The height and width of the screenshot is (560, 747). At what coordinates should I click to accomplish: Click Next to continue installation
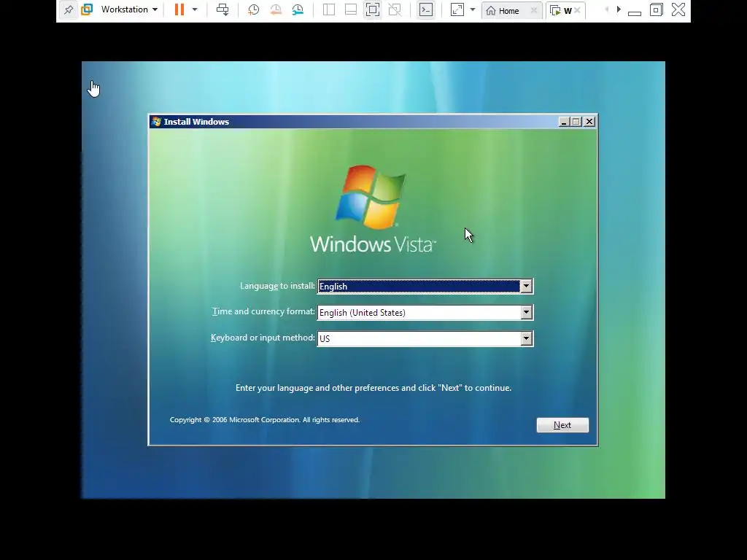562,425
